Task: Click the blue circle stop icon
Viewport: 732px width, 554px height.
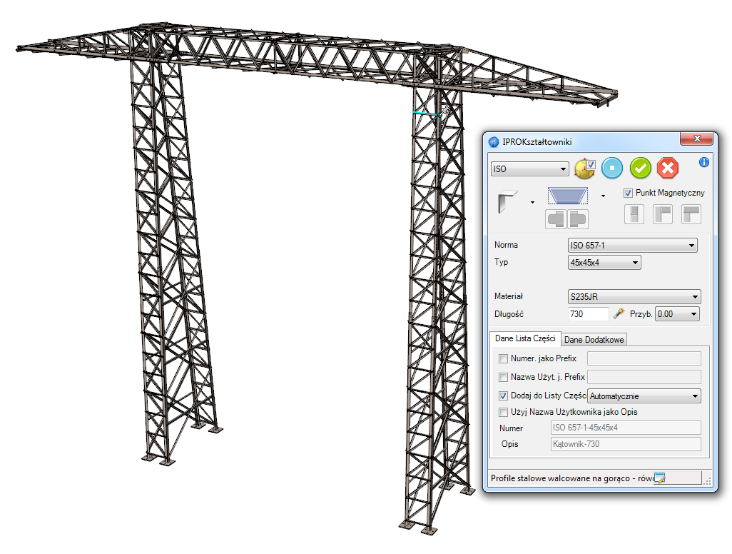Action: pyautogui.click(x=613, y=169)
